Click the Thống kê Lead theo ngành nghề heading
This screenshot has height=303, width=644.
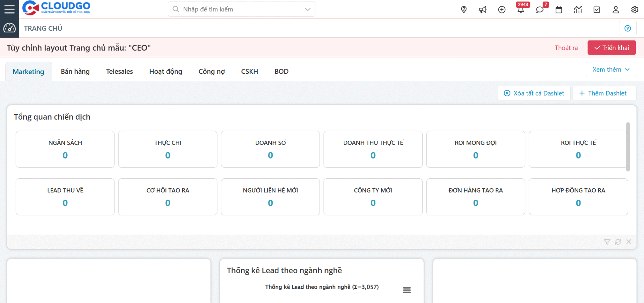click(x=284, y=270)
